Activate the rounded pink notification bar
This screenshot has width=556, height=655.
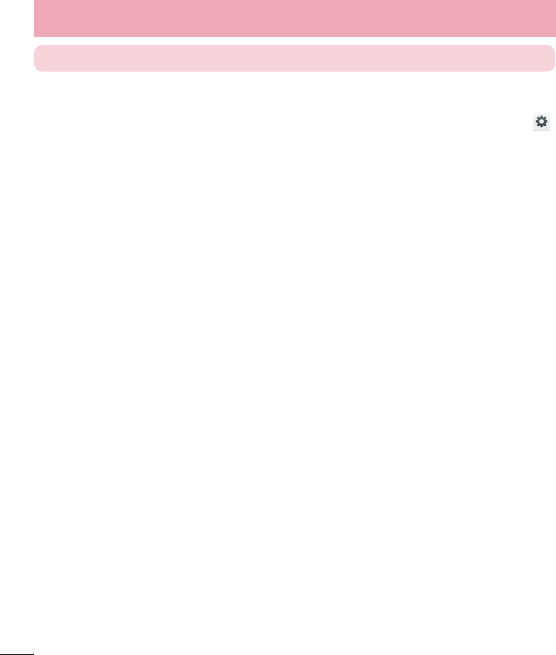pyautogui.click(x=295, y=58)
